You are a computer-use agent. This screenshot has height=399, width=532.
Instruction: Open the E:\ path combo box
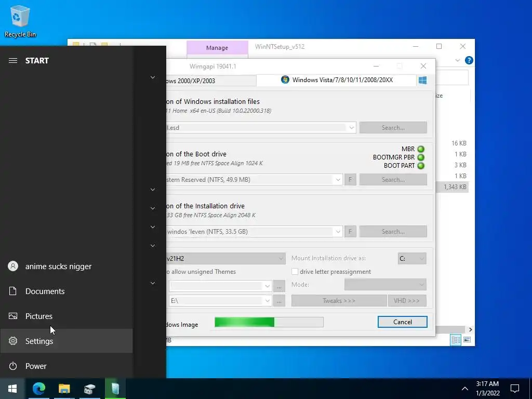(220, 301)
